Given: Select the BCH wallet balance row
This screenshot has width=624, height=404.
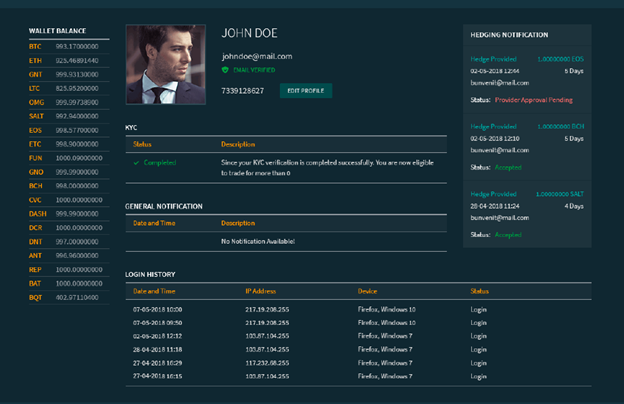Looking at the screenshot, I should [69, 186].
